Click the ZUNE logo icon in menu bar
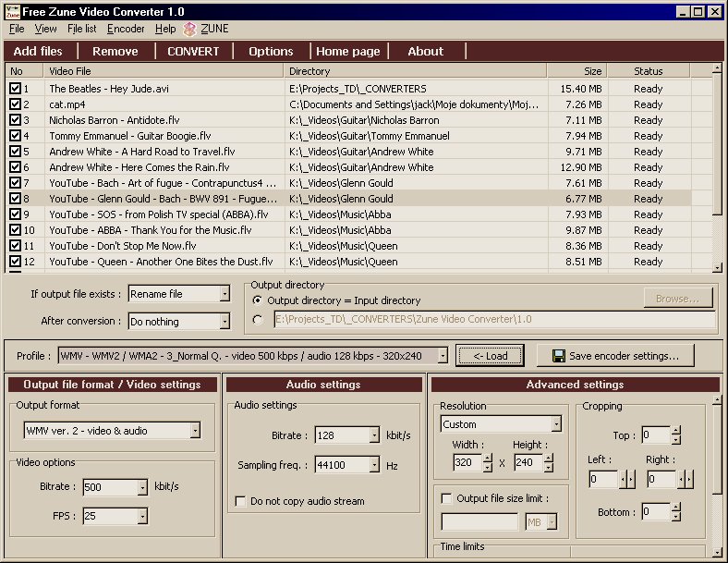The height and width of the screenshot is (563, 728). 189,30
